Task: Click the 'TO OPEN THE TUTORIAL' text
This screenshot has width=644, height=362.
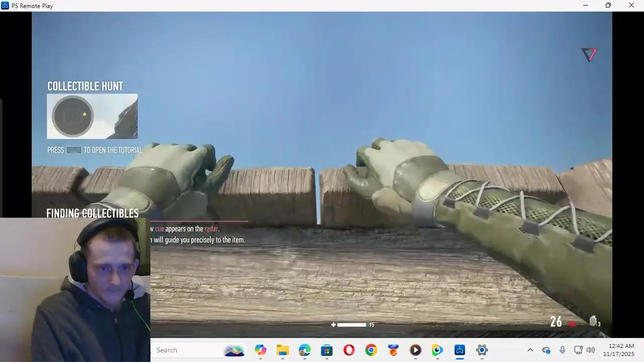Action: (x=113, y=150)
